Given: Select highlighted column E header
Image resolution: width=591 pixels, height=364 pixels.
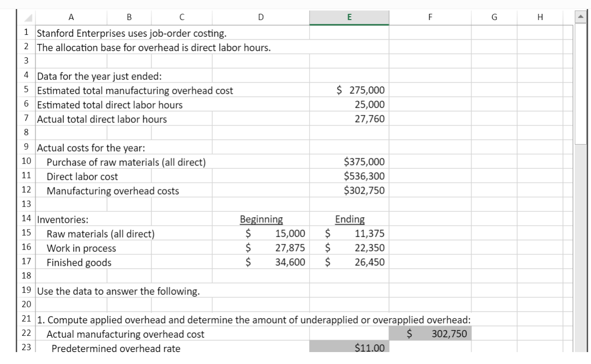Looking at the screenshot, I should coord(349,17).
